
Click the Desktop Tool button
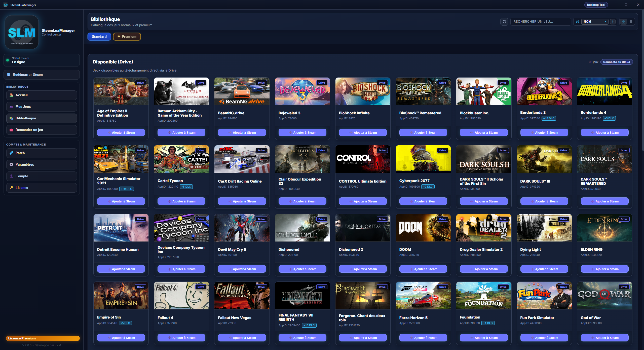pyautogui.click(x=596, y=5)
